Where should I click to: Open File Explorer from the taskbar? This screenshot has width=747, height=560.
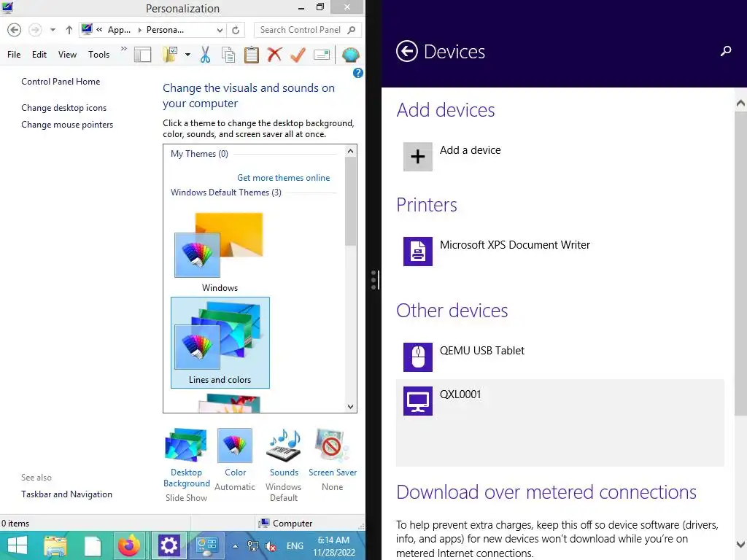pyautogui.click(x=55, y=545)
